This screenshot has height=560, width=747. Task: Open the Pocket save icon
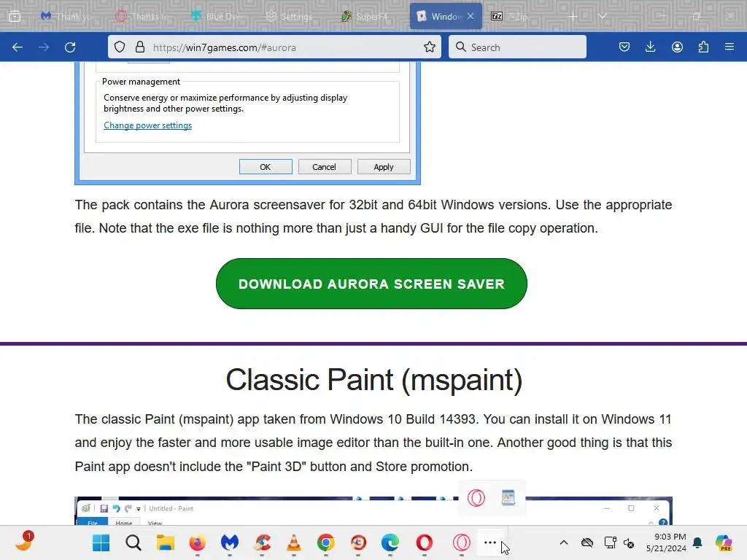tap(624, 47)
